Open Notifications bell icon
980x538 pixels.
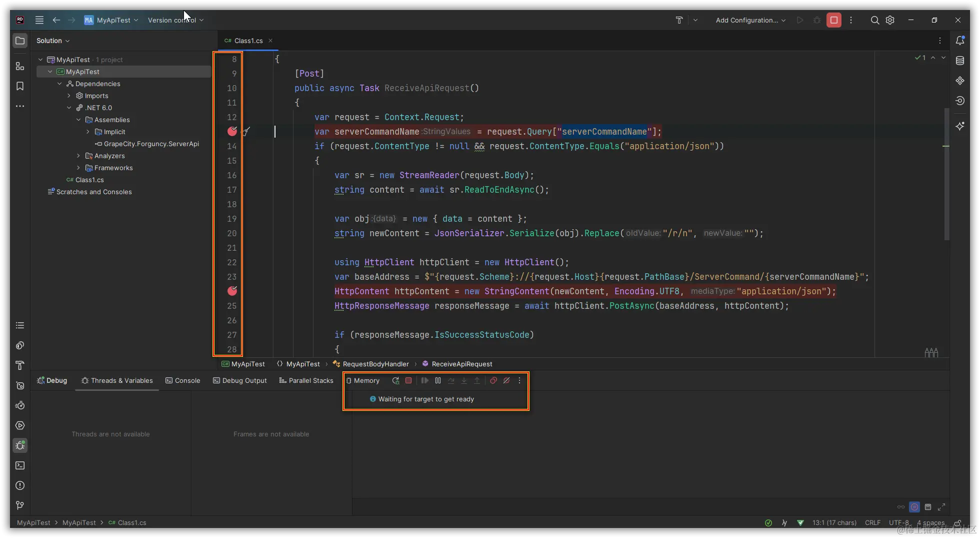click(x=959, y=41)
